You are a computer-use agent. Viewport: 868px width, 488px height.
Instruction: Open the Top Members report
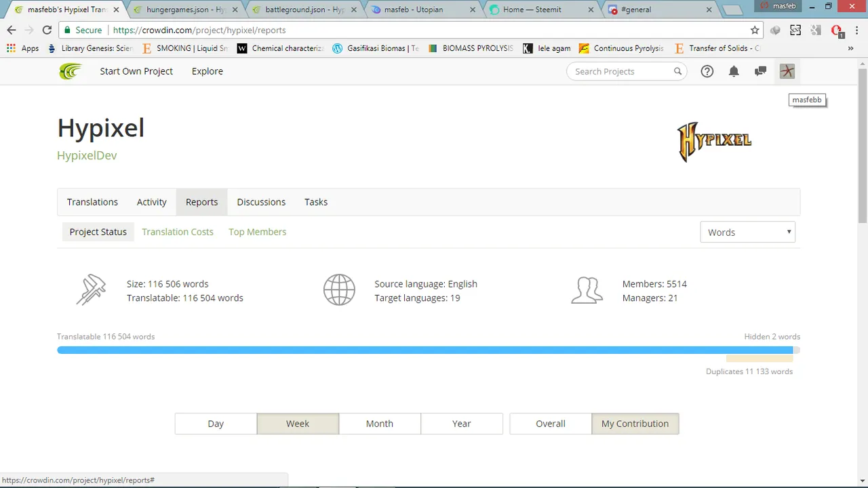[x=257, y=232]
